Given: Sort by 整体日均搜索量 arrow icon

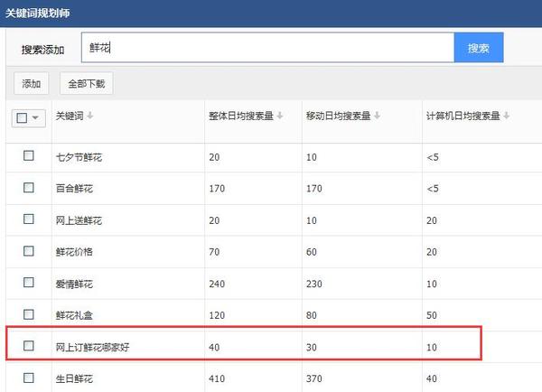Looking at the screenshot, I should [x=280, y=115].
